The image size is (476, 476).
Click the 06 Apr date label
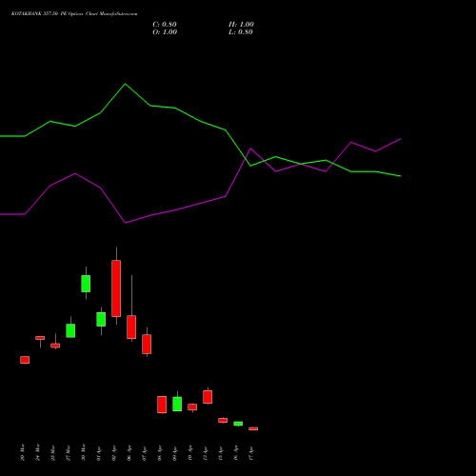[x=129, y=452]
